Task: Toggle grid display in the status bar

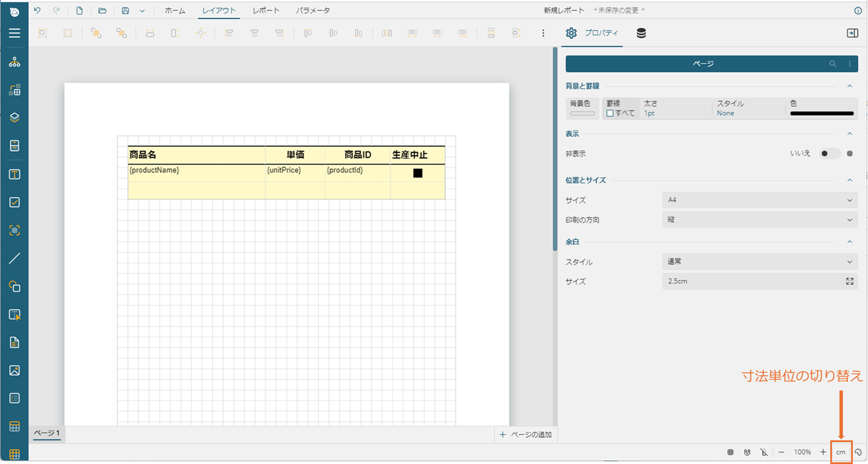Action: (730, 452)
